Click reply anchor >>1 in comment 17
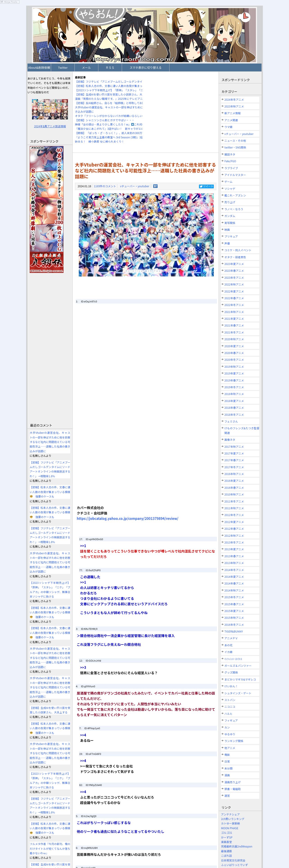Image resolution: width=289 pixels, height=868 pixels. click(83, 546)
